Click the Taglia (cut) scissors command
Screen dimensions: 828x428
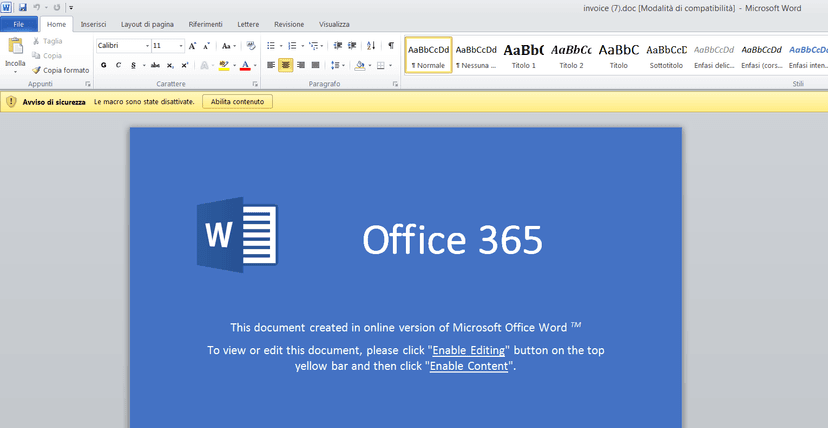[47, 41]
